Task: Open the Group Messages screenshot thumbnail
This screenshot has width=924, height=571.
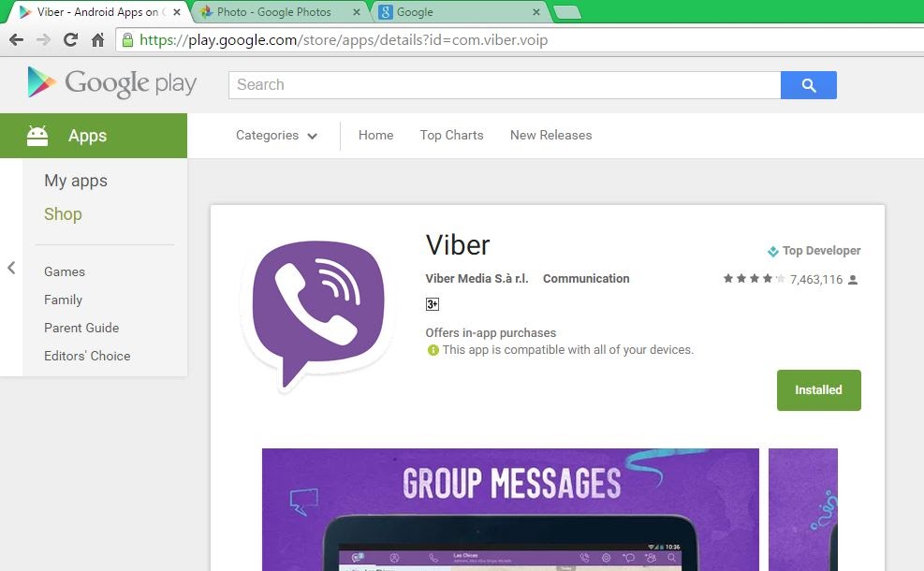Action: 510,510
